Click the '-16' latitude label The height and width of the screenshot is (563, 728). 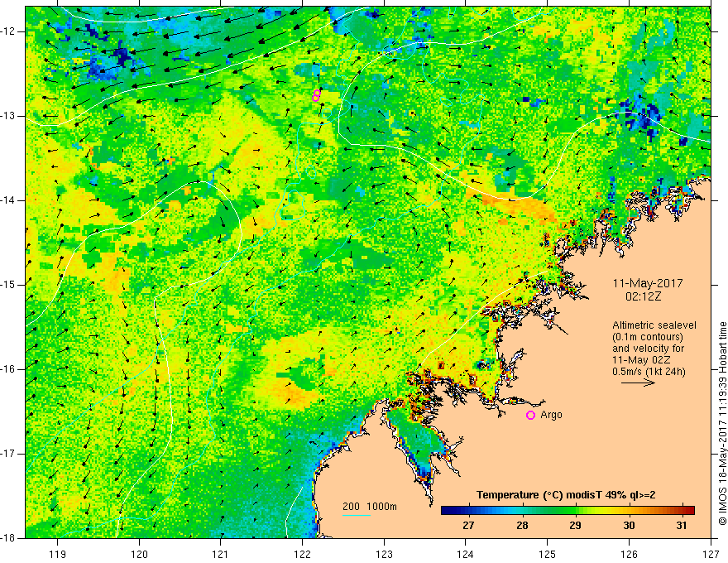coord(9,369)
